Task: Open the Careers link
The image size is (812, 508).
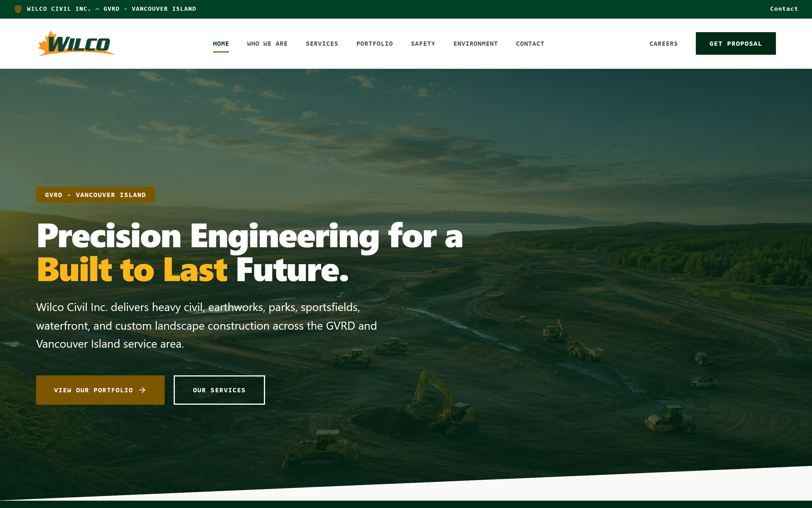Action: coord(663,44)
